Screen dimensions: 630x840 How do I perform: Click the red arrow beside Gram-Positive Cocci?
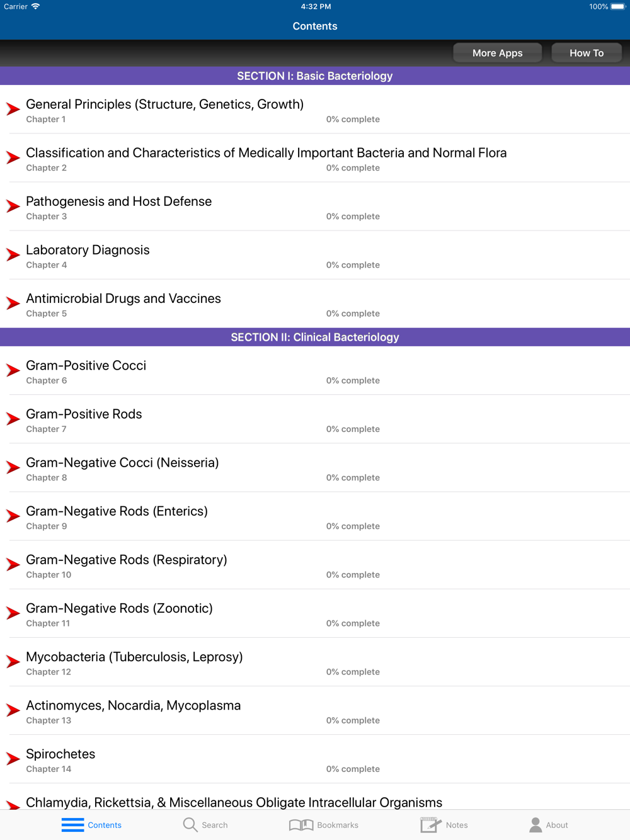point(13,370)
